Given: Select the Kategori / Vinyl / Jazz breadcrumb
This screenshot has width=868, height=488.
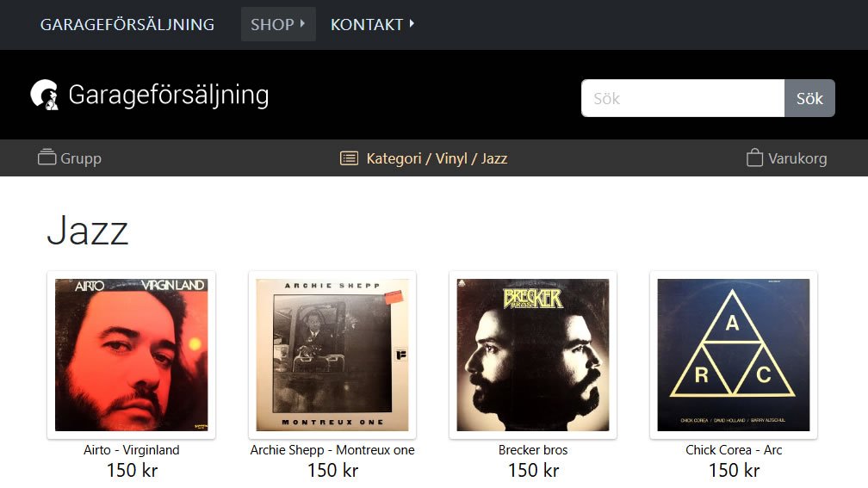Looking at the screenshot, I should pyautogui.click(x=437, y=158).
